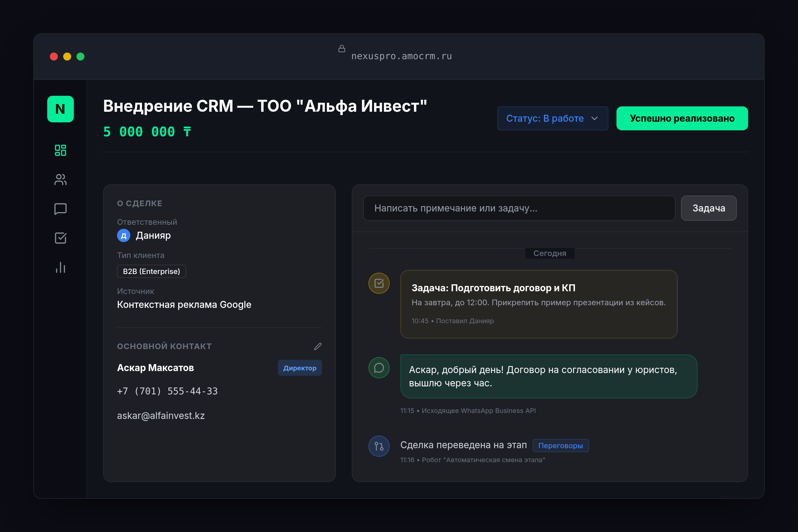
Task: Click the green N logo
Action: pos(61,109)
